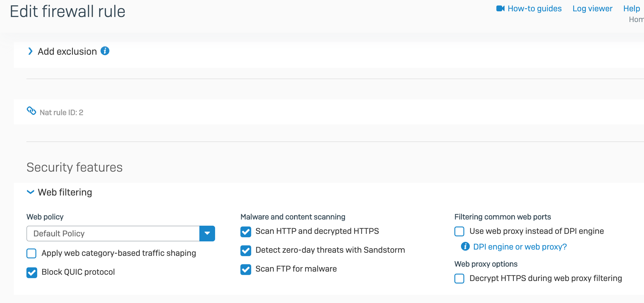Click the How-to guides video camera icon
Image resolution: width=644 pixels, height=303 pixels.
(x=500, y=8)
